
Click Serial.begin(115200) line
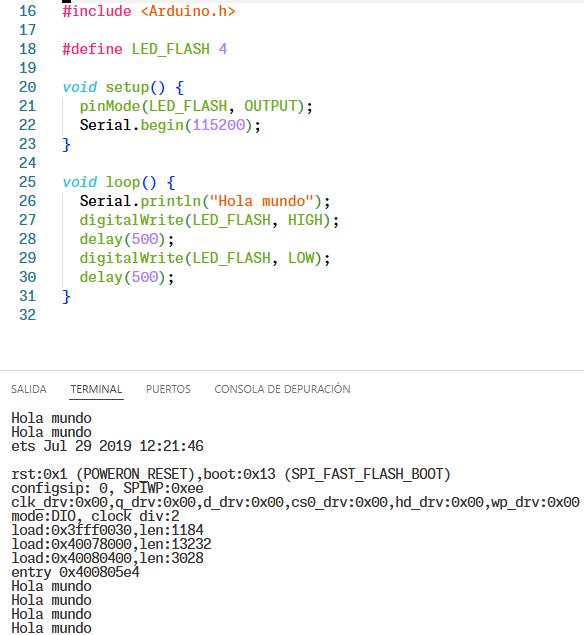tap(170, 125)
